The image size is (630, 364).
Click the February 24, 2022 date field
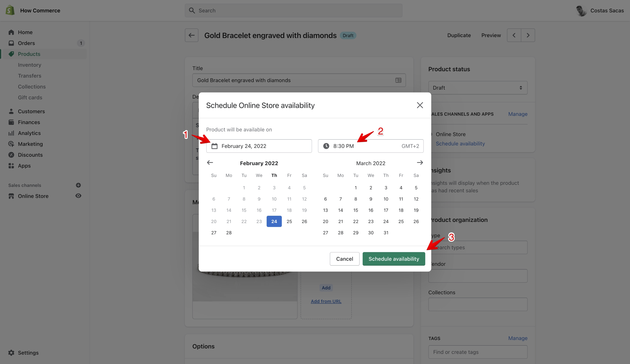(259, 146)
